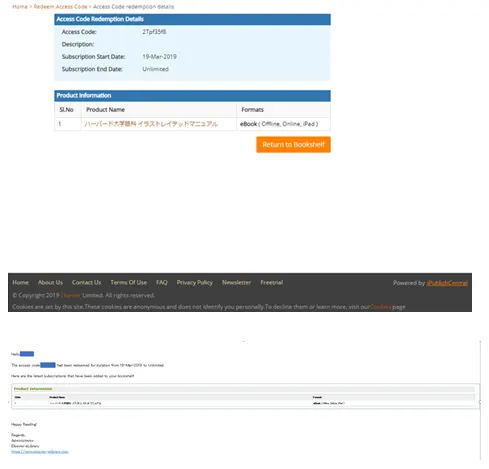Viewport: 489px width, 469px height.
Task: Open the Cookies page link
Action: coord(380,307)
